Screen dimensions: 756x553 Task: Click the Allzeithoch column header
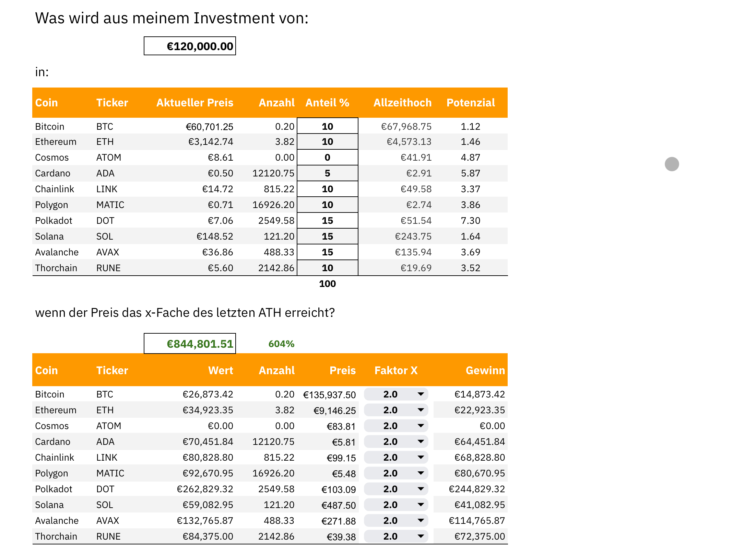[x=402, y=103]
